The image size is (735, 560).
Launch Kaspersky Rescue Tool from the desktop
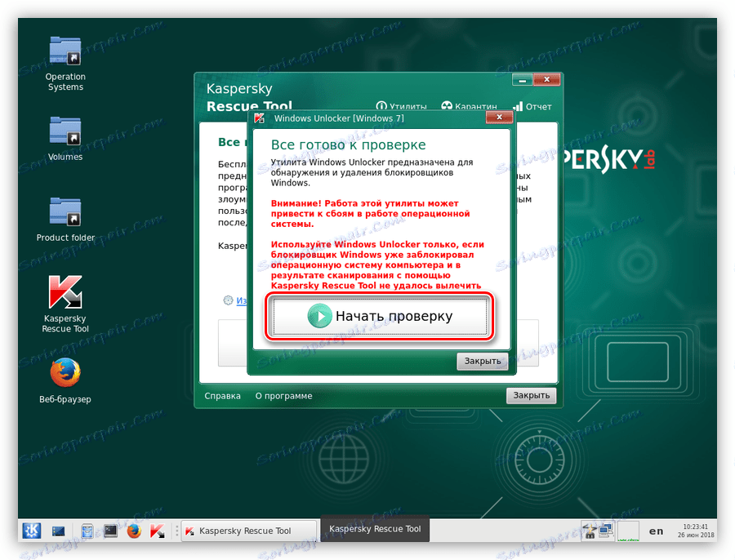click(64, 294)
